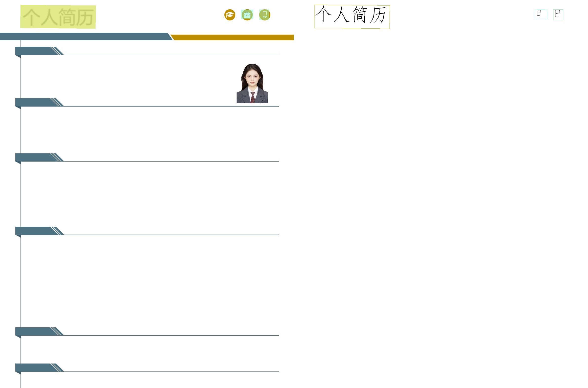Select the yellow-highlighted 个人简历 title
This screenshot has height=388, width=588.
58,17
